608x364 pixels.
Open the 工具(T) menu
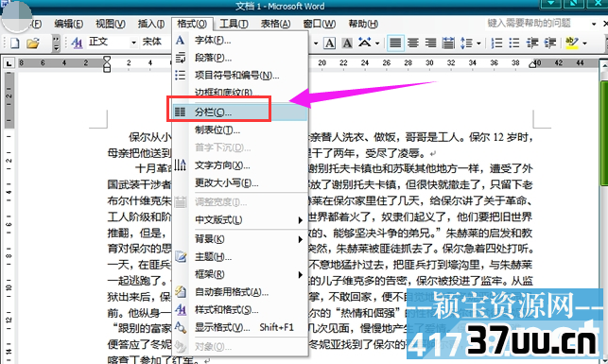(234, 24)
